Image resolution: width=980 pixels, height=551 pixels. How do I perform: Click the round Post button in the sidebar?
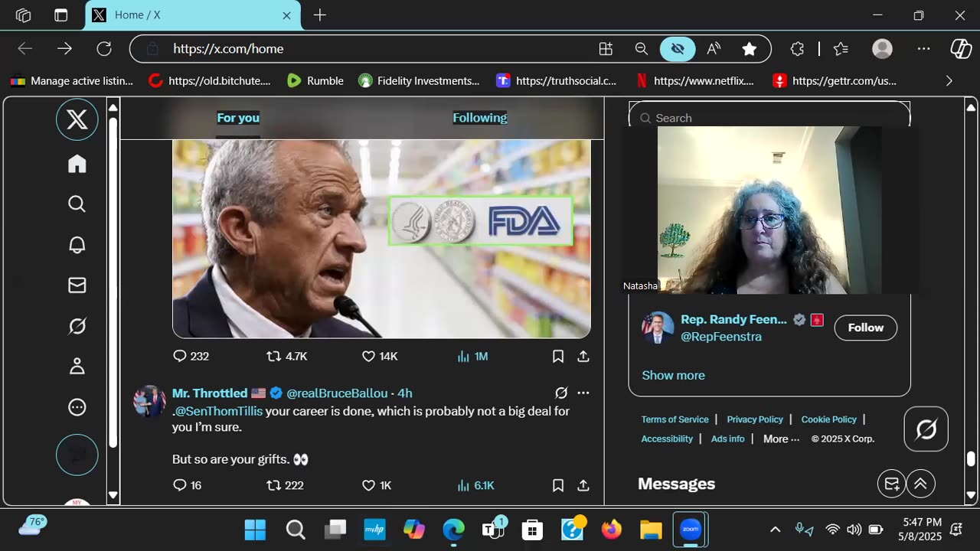pos(77,455)
